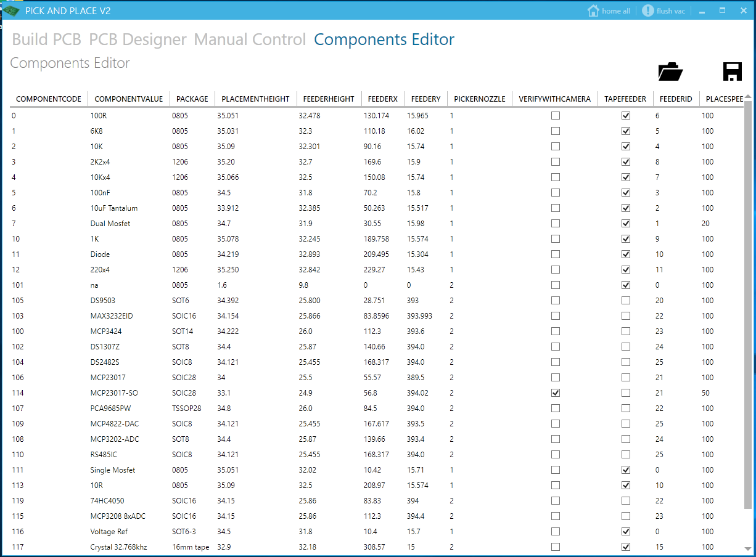Image resolution: width=756 pixels, height=557 pixels.
Task: Check VERIFYWITHCAMERA for Crystal 32.768khz
Action: click(555, 547)
